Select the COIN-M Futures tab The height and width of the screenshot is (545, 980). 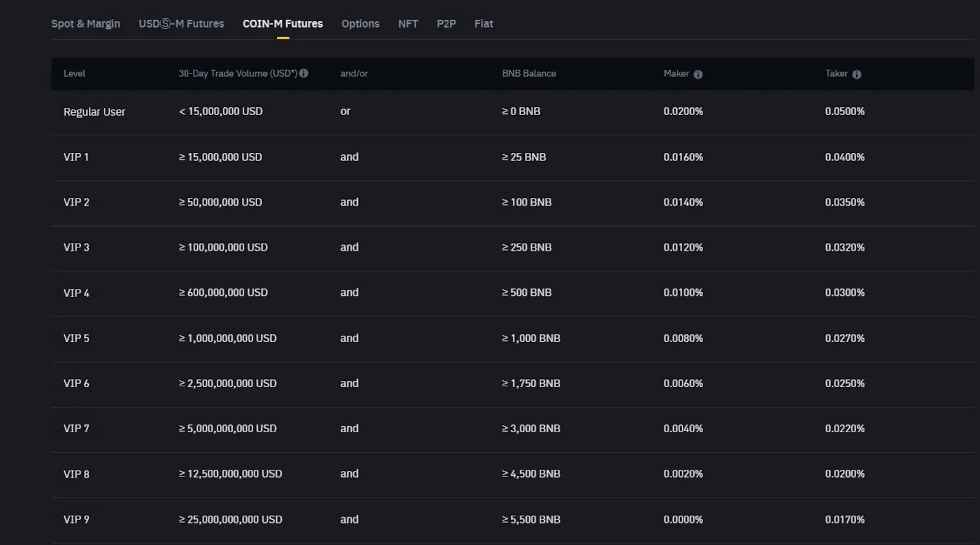[x=282, y=24]
